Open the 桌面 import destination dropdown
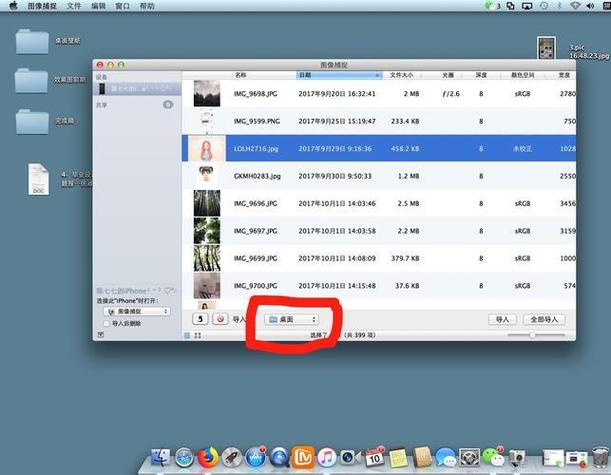Image resolution: width=611 pixels, height=475 pixels. pos(290,319)
